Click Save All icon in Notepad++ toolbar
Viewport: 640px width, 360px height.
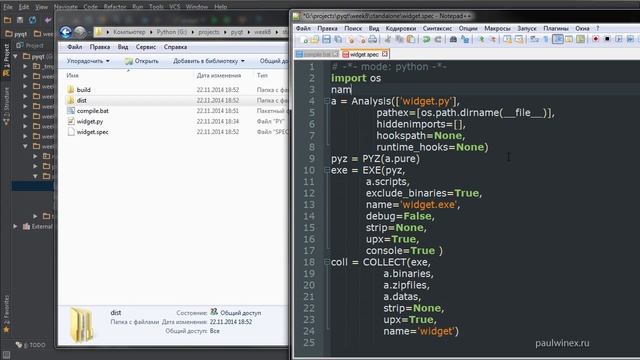tap(338, 40)
